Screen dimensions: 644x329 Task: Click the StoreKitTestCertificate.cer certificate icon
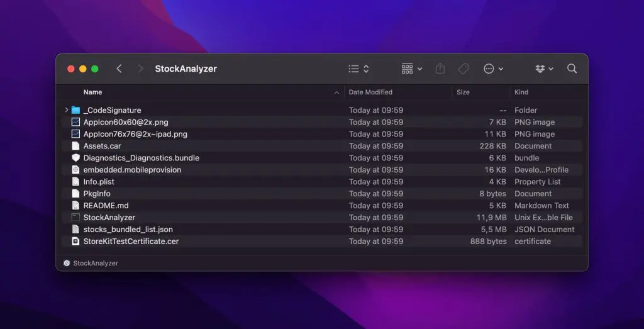click(x=75, y=241)
